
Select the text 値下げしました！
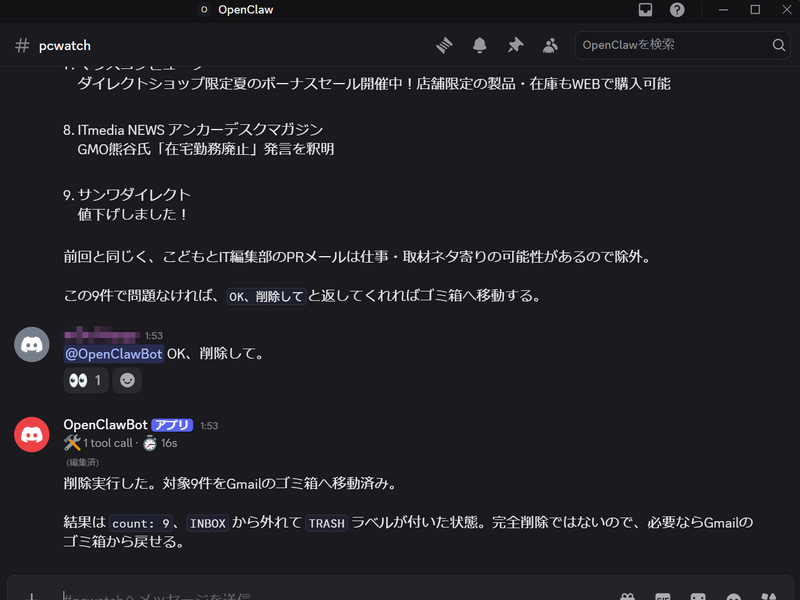pos(134,214)
